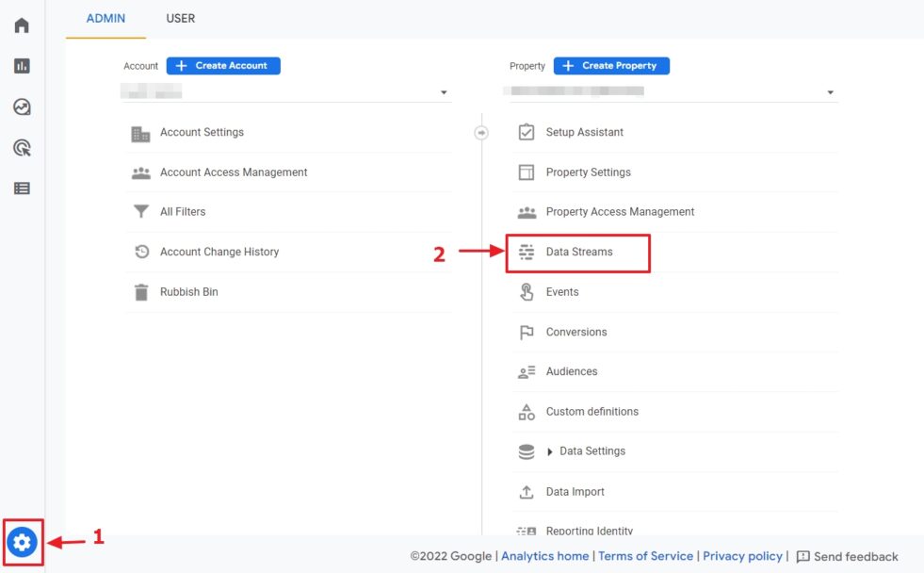Click the Account Change History clock icon
924x573 pixels.
point(141,252)
